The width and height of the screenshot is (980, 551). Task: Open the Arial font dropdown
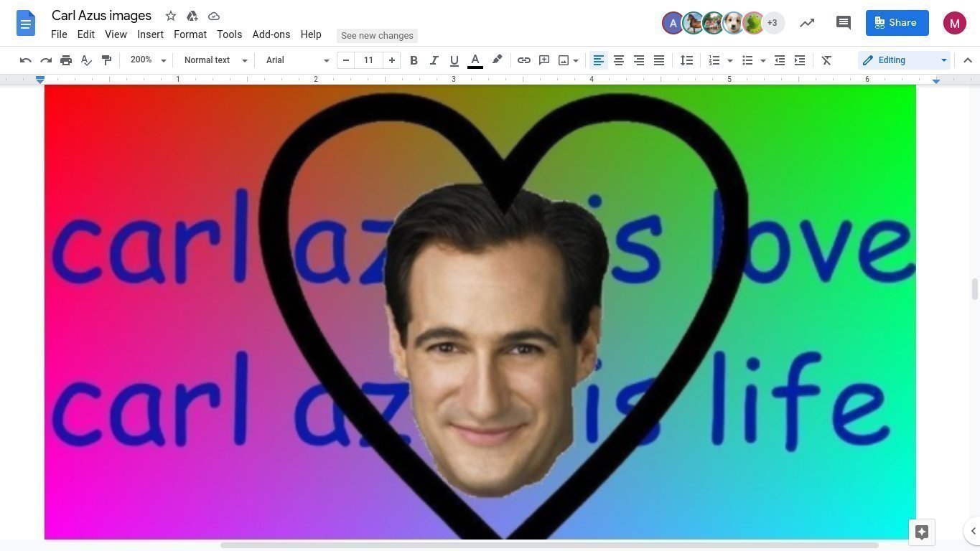click(x=297, y=60)
